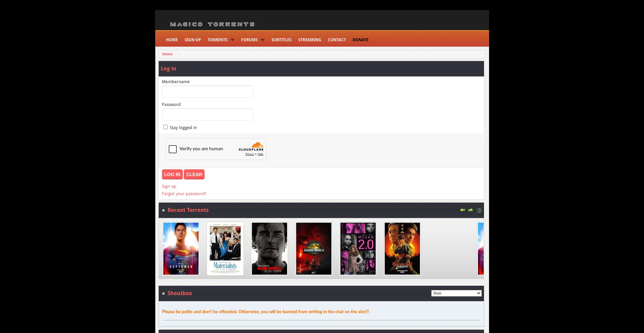Screen dimensions: 644x333
Task: Open the M3GAN 2.0 poster thumbnail
Action: point(358,248)
